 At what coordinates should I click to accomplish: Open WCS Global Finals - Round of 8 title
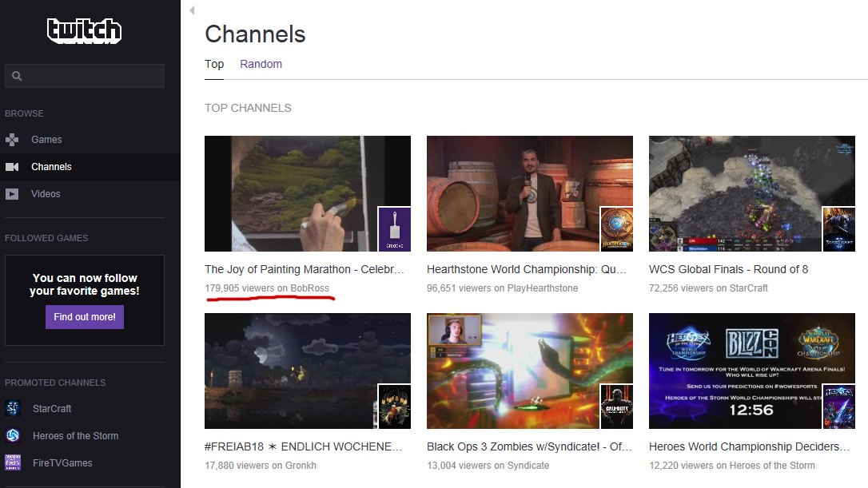(x=728, y=269)
